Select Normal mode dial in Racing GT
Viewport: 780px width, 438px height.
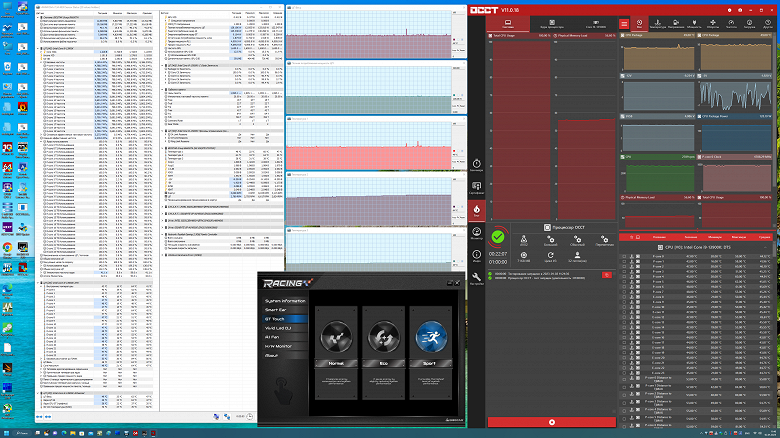pyautogui.click(x=336, y=337)
